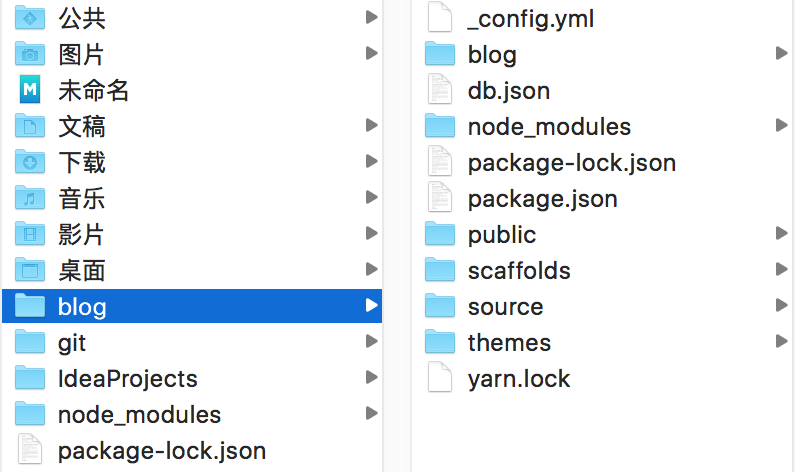Viewport: 795px width, 472px height.
Task: Click the yarn.lock file icon
Action: click(440, 378)
